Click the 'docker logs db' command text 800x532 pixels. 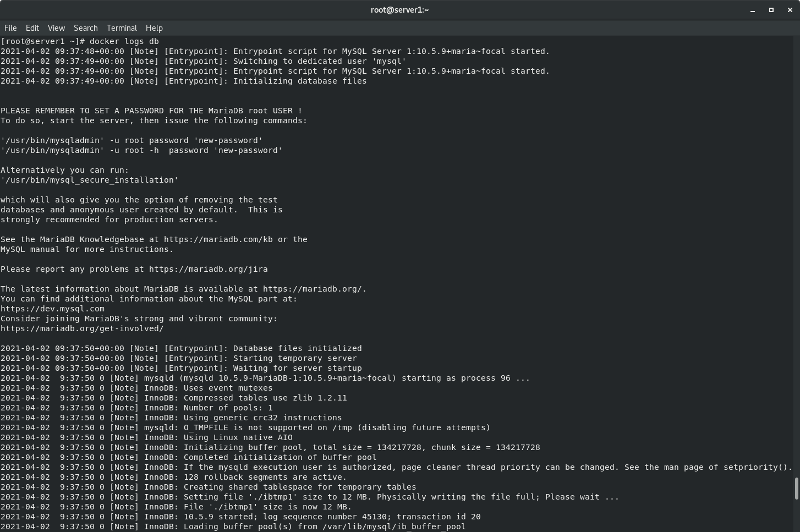(x=124, y=41)
